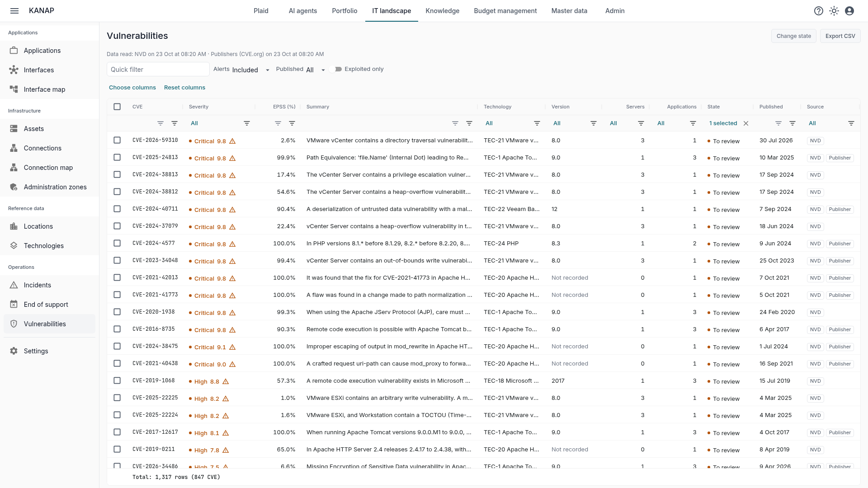Open the Master data tab
The height and width of the screenshot is (488, 868).
pyautogui.click(x=569, y=11)
